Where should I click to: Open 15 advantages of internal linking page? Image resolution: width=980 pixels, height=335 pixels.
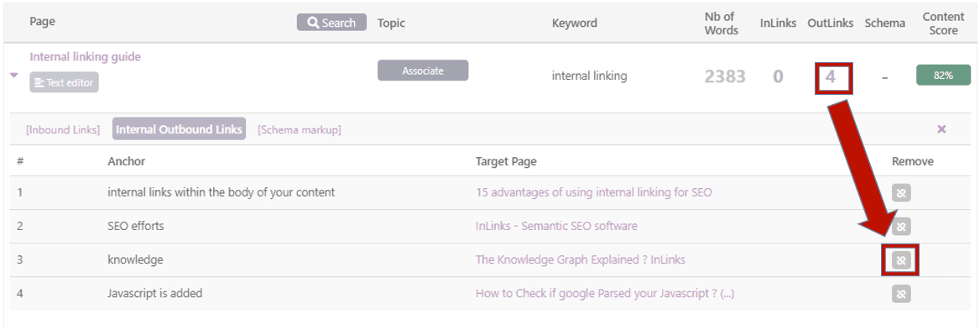click(x=594, y=192)
